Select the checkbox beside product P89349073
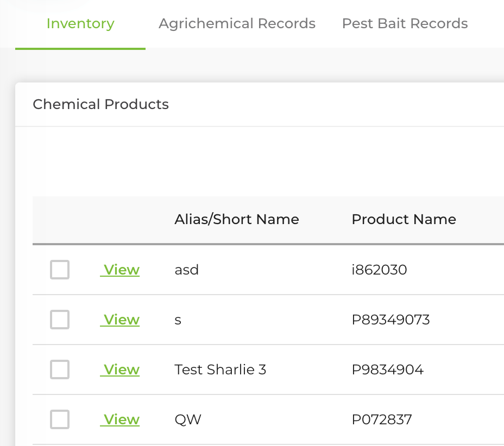The width and height of the screenshot is (504, 446). [60, 320]
